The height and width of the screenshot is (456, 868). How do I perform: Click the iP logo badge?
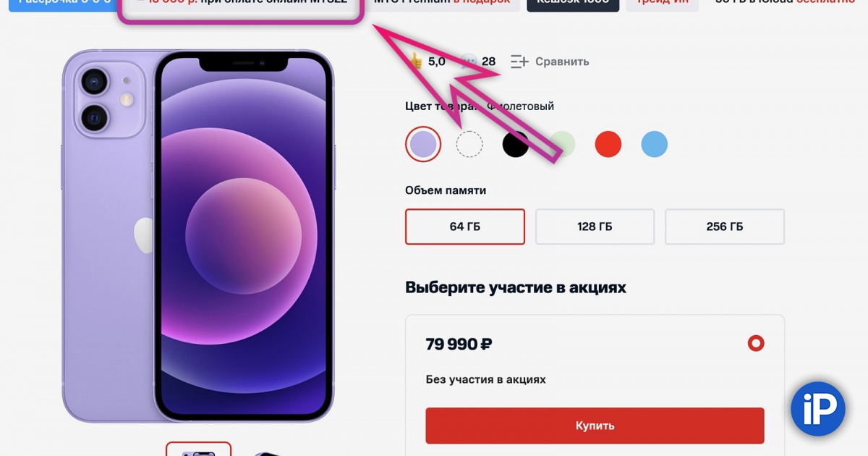tap(818, 408)
